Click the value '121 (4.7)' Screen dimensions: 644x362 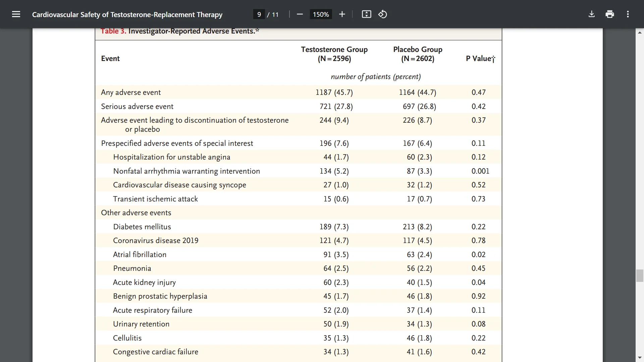click(334, 241)
